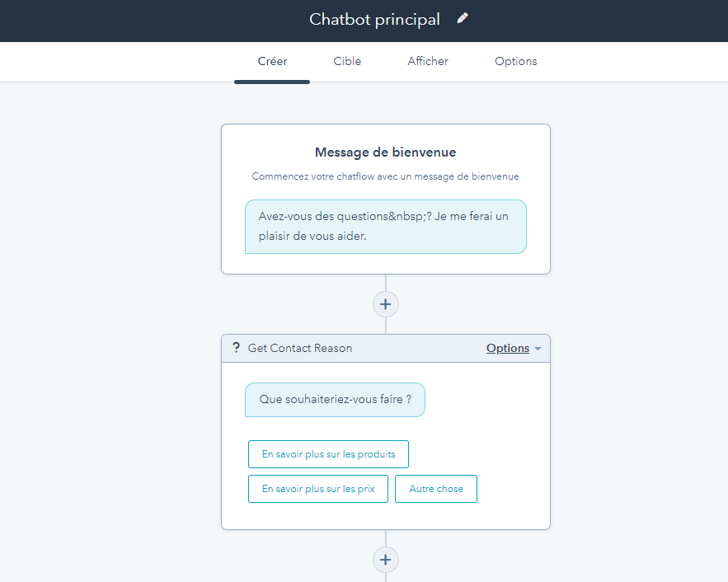Go to the Afficher tab

point(428,61)
